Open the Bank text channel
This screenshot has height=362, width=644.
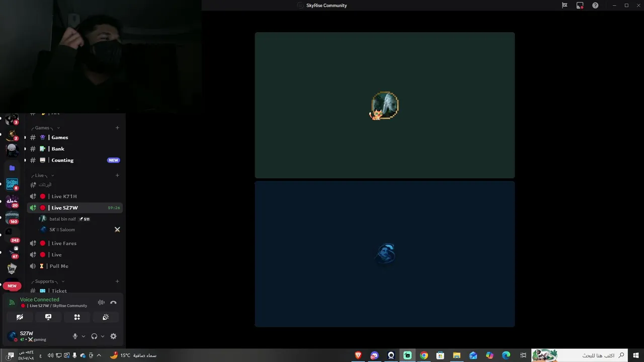(x=74, y=149)
